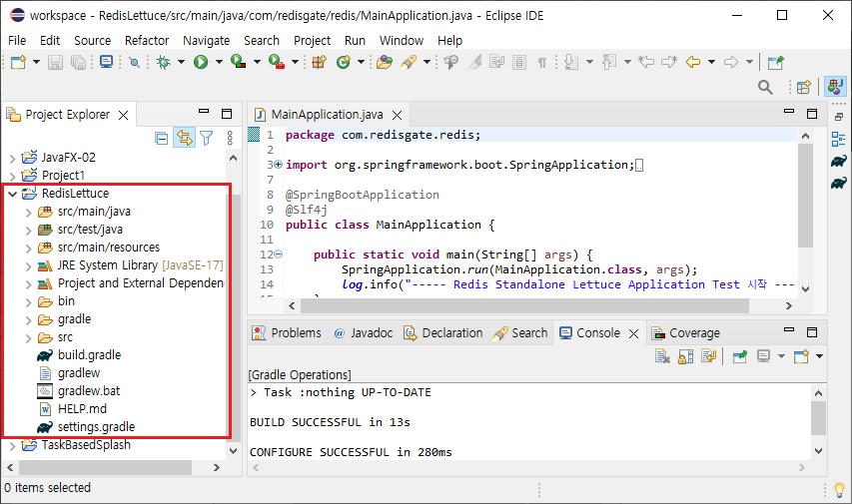Click the Open Perspective icon
This screenshot has width=852, height=504.
tap(803, 88)
